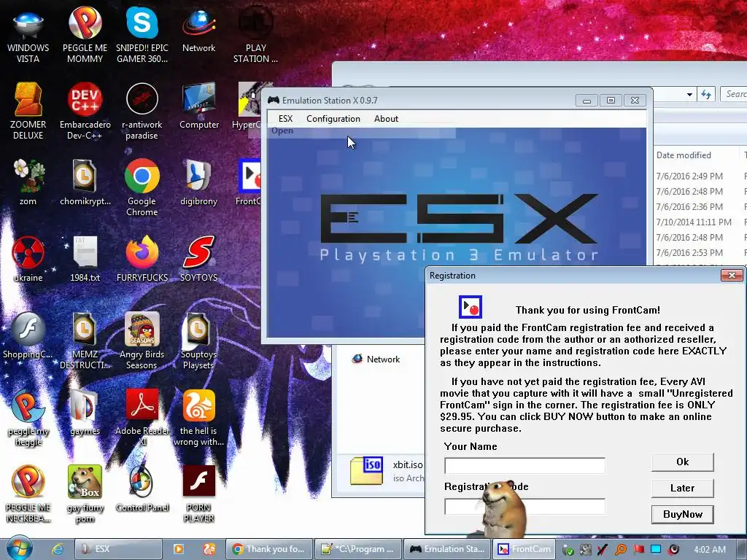Click the Ok button in Registration

[682, 462]
